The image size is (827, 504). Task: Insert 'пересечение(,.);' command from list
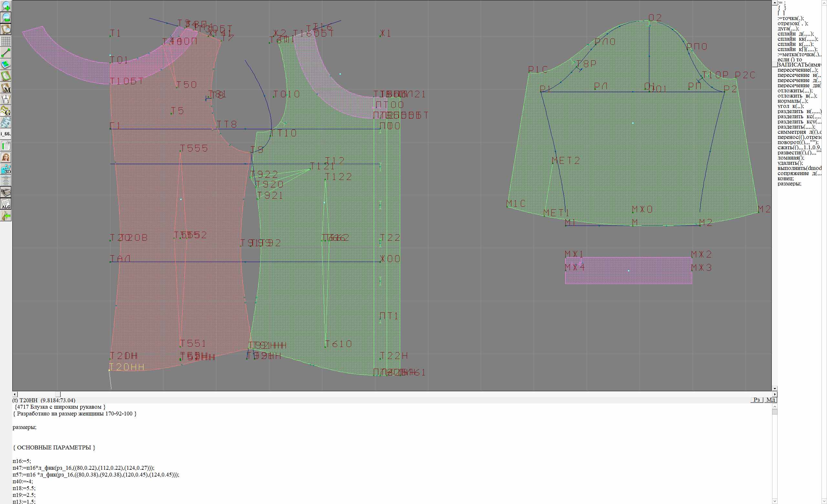[x=798, y=70]
